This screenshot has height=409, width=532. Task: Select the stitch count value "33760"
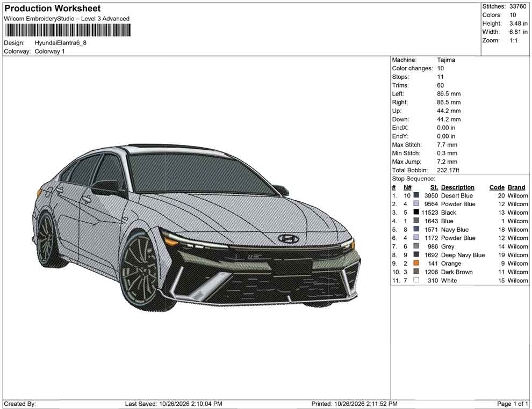pos(517,6)
